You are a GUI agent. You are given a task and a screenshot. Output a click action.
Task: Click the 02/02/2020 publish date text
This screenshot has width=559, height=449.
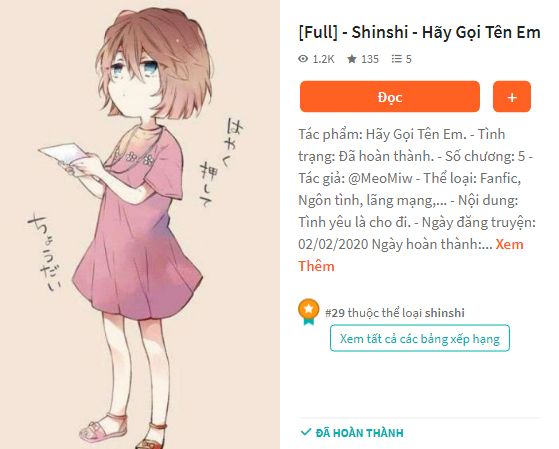(x=333, y=245)
